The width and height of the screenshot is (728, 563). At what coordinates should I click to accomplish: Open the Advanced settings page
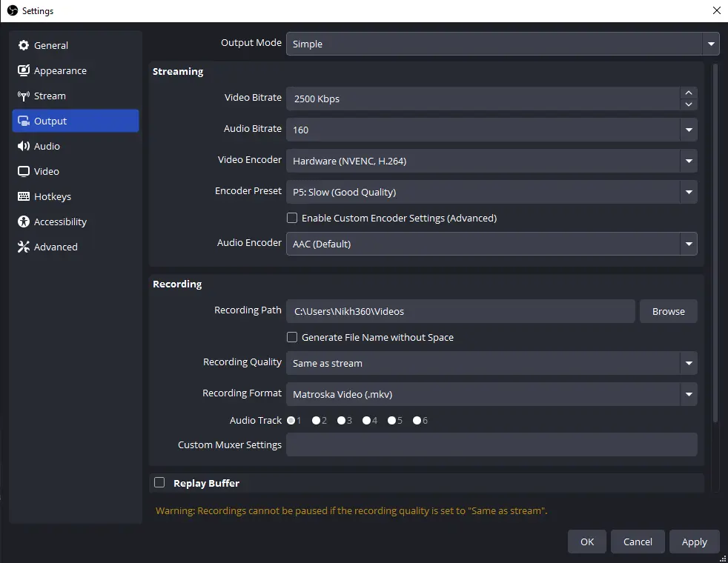pos(75,247)
